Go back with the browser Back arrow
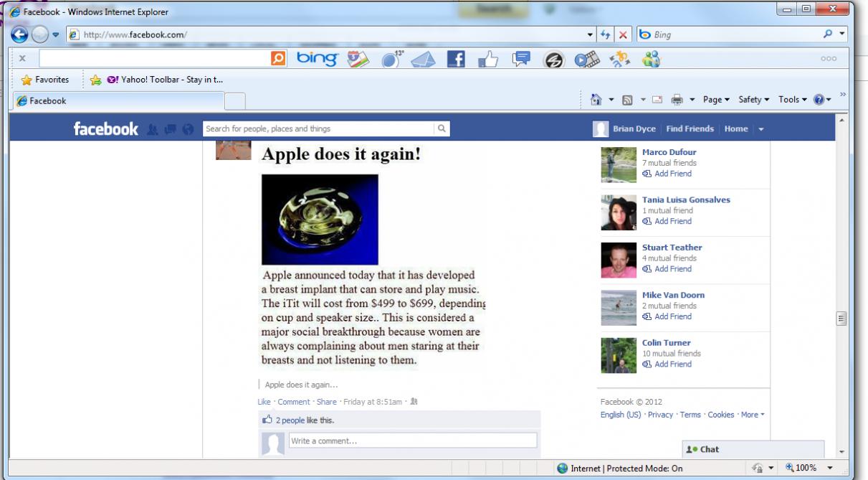The width and height of the screenshot is (868, 480). 20,34
